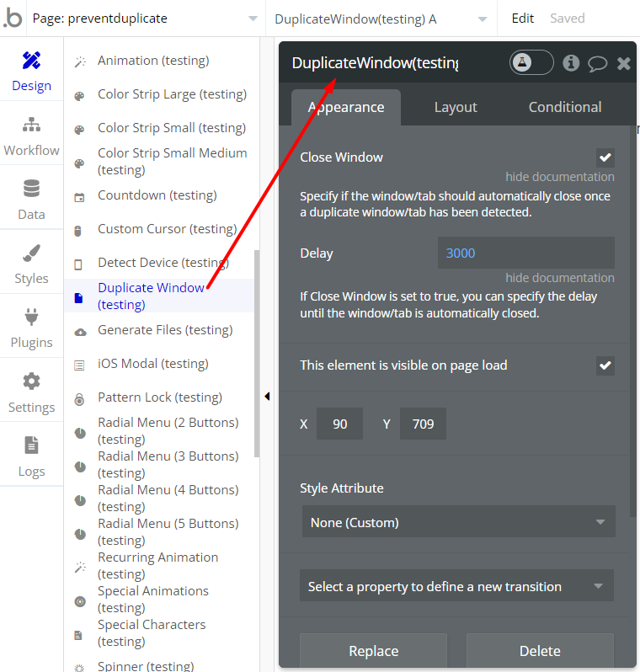Open the Page: preventduplicate dropdown

[145, 19]
